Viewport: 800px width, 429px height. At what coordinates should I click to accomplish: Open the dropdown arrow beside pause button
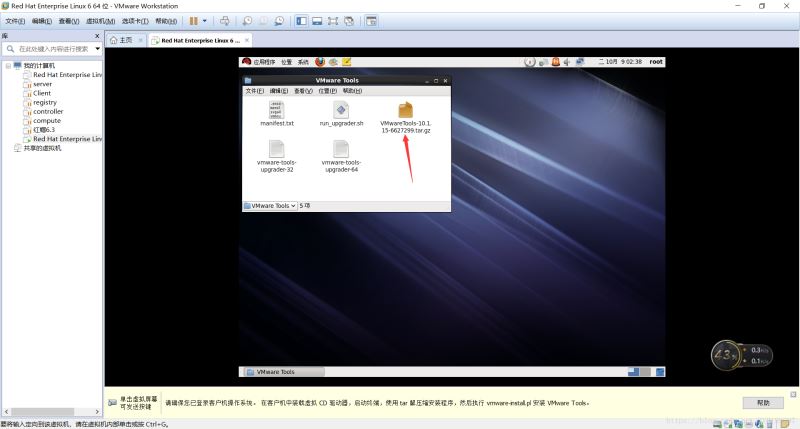pyautogui.click(x=206, y=20)
